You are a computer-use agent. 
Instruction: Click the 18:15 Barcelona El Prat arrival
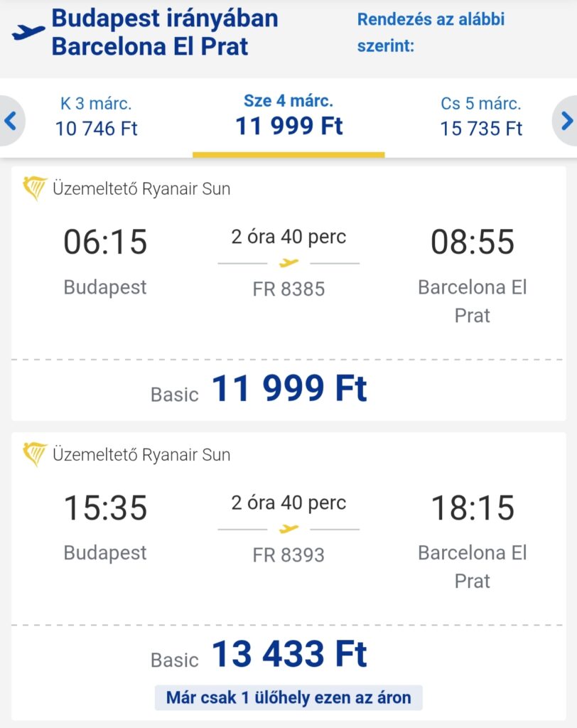point(473,508)
